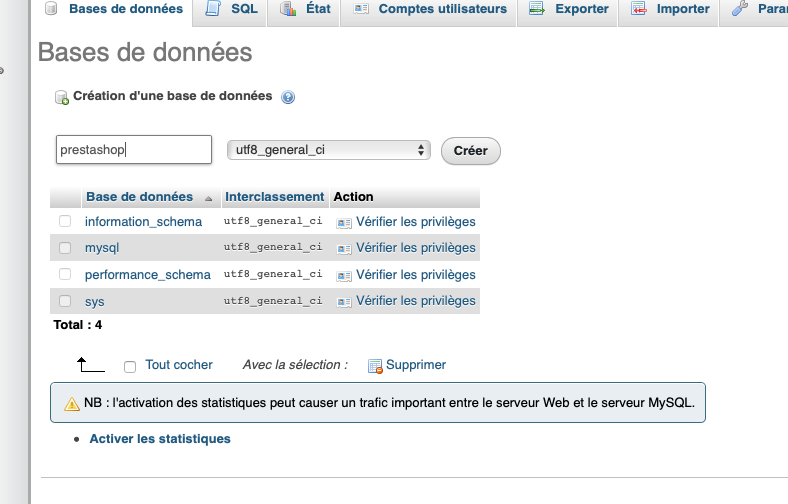This screenshot has height=504, width=788.
Task: Click the warning triangle icon
Action: click(72, 404)
